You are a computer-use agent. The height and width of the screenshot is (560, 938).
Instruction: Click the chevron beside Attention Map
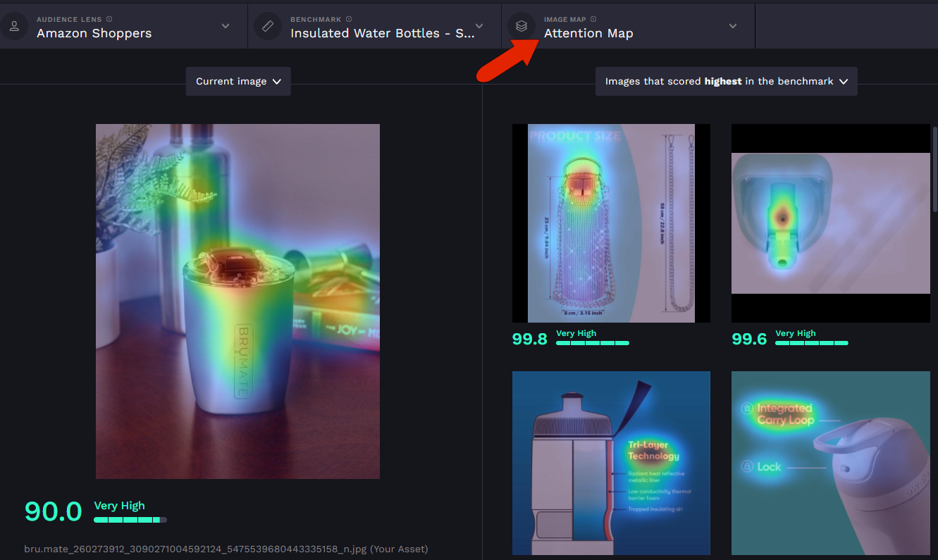tap(733, 26)
